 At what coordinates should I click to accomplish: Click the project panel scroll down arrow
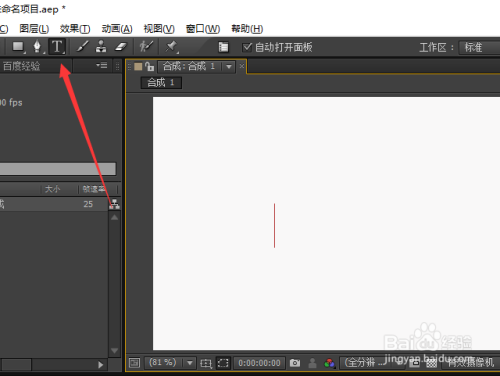[x=114, y=351]
